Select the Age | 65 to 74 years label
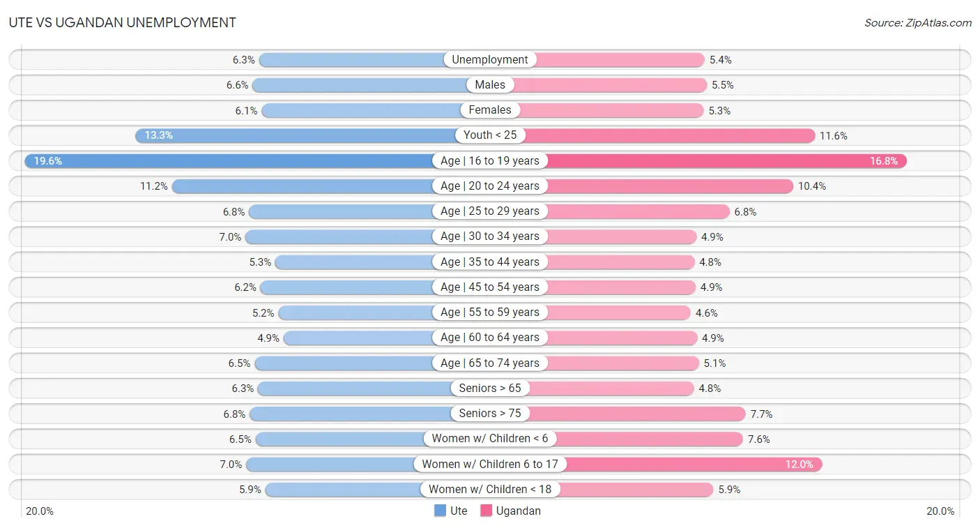This screenshot has height=528, width=980. (490, 363)
